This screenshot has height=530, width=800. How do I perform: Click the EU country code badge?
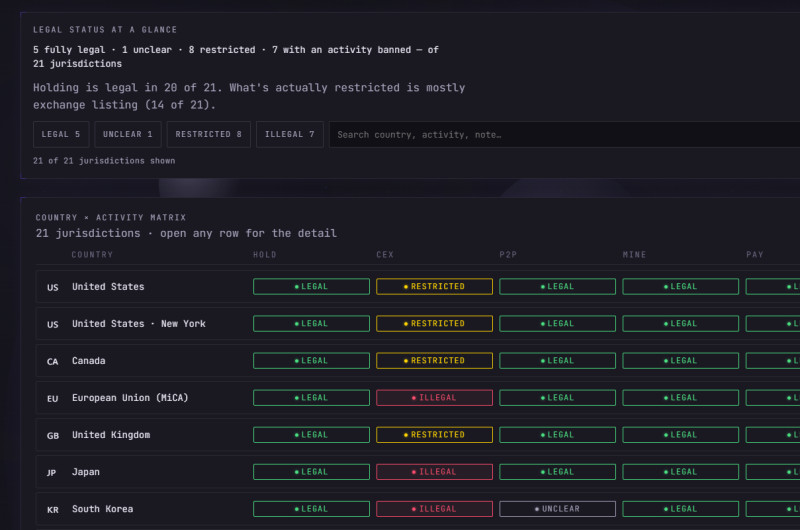tap(53, 398)
